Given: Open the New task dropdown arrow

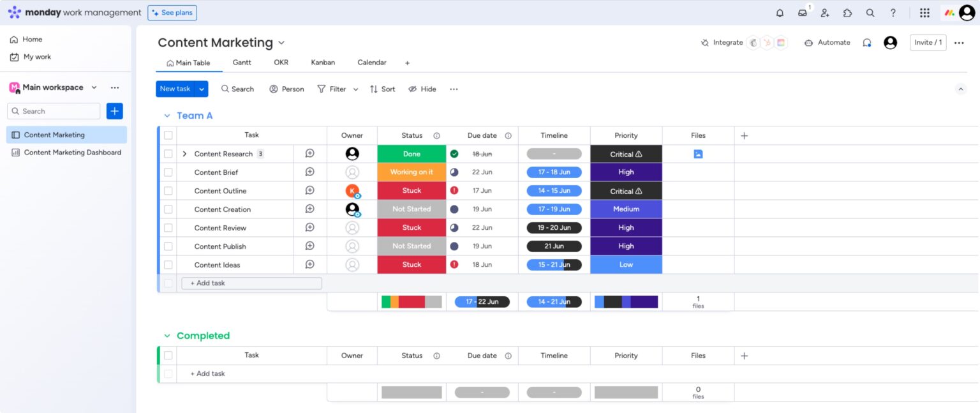Looking at the screenshot, I should pyautogui.click(x=202, y=89).
